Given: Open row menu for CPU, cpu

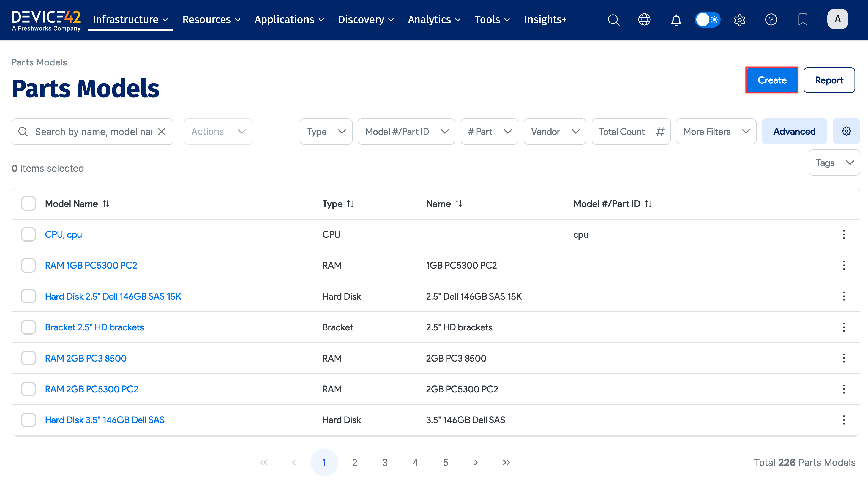Looking at the screenshot, I should [844, 234].
